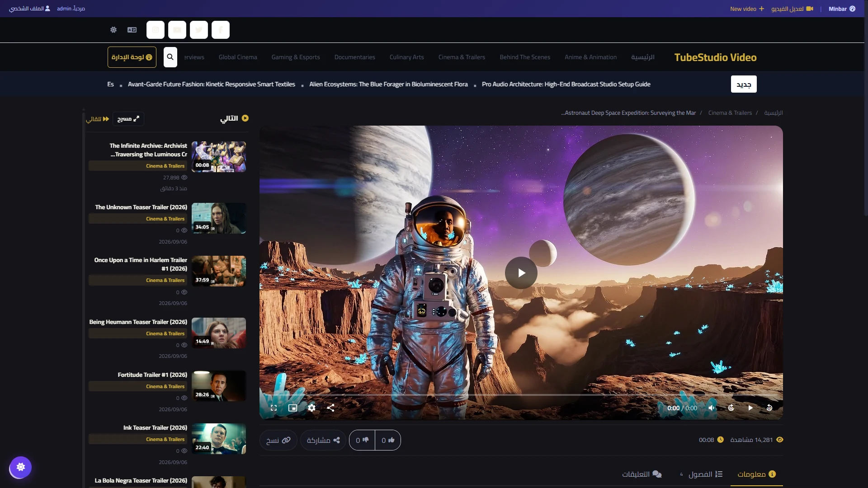Image resolution: width=868 pixels, height=488 pixels.
Task: Open the Anime & Animation menu
Action: (590, 57)
